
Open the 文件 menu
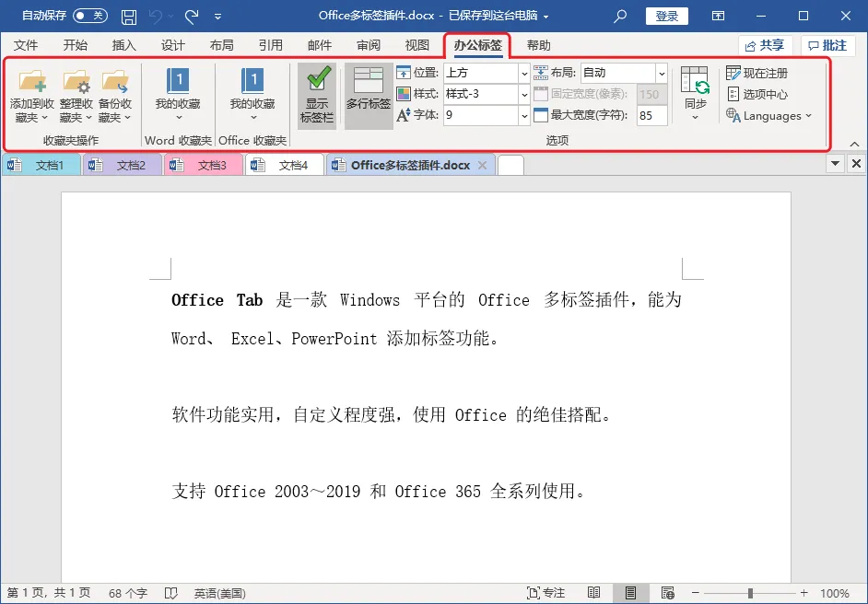[x=26, y=45]
